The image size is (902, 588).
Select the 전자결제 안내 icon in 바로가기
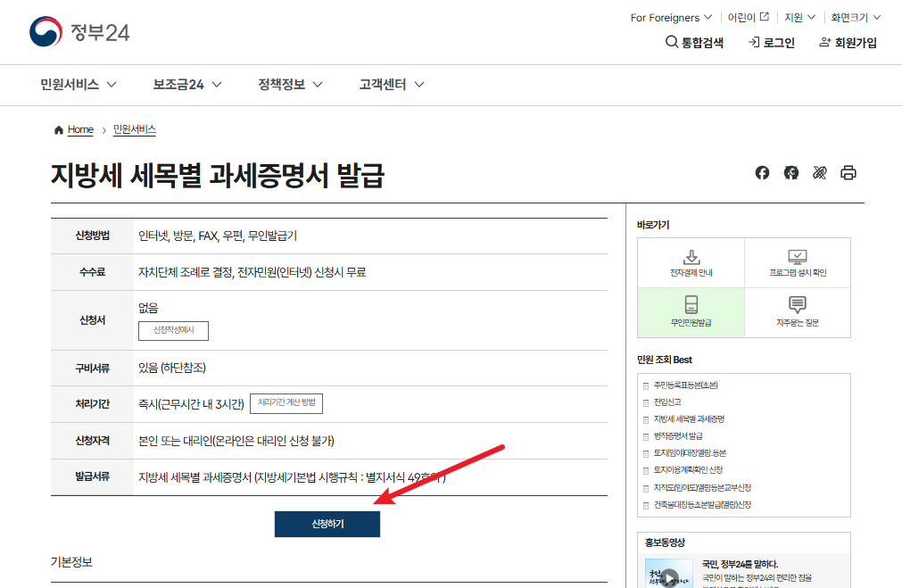tap(690, 261)
